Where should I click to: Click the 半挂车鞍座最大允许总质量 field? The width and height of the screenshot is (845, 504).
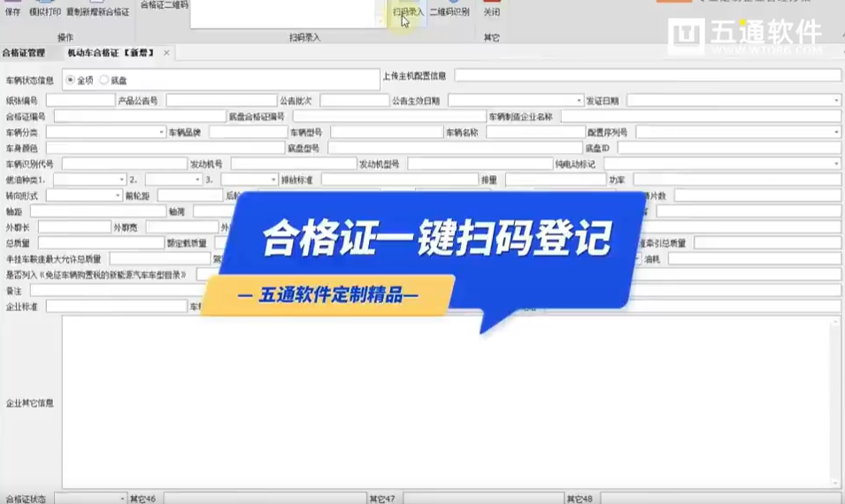point(160,258)
